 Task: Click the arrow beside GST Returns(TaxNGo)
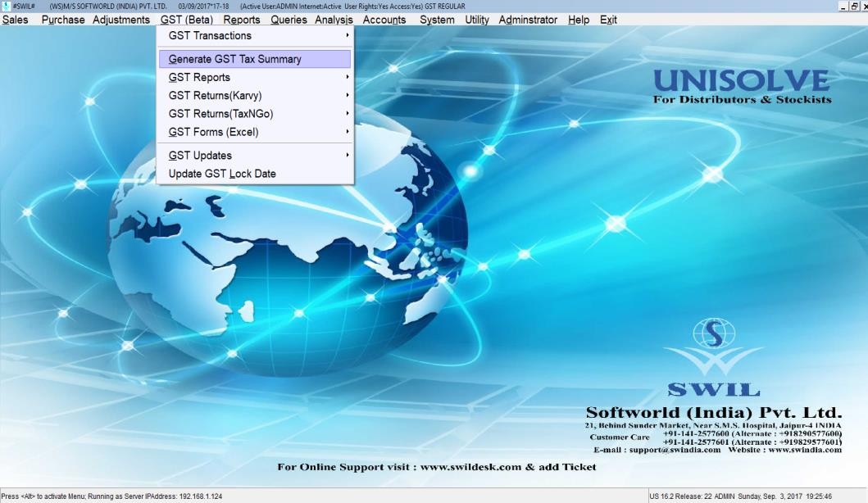[x=347, y=113]
